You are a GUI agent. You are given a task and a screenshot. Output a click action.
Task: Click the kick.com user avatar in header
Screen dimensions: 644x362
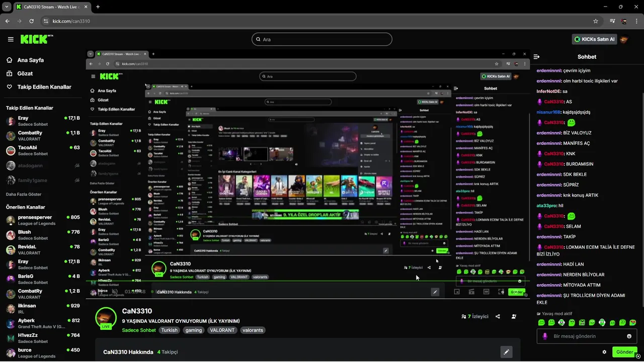click(624, 39)
